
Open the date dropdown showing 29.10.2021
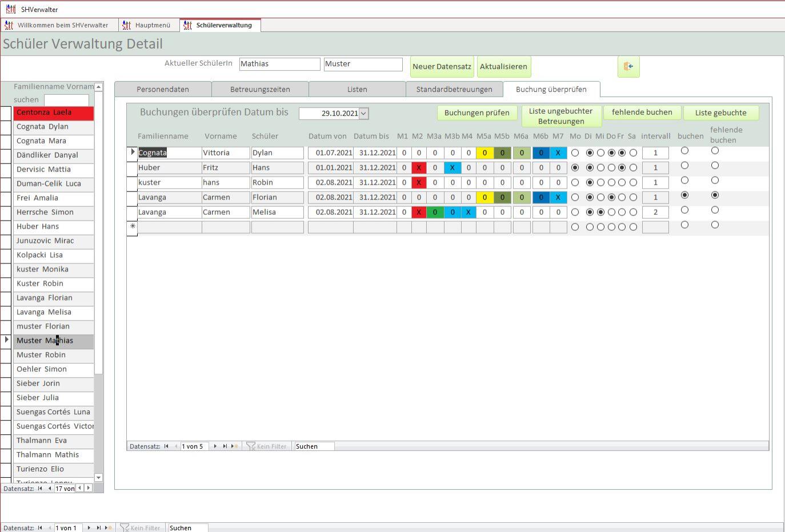363,113
